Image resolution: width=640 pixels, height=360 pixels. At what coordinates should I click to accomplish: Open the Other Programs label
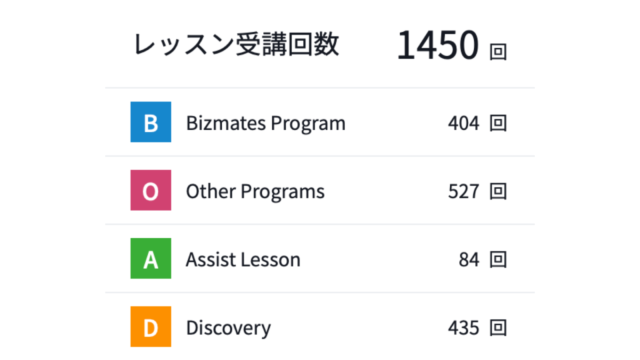255,192
